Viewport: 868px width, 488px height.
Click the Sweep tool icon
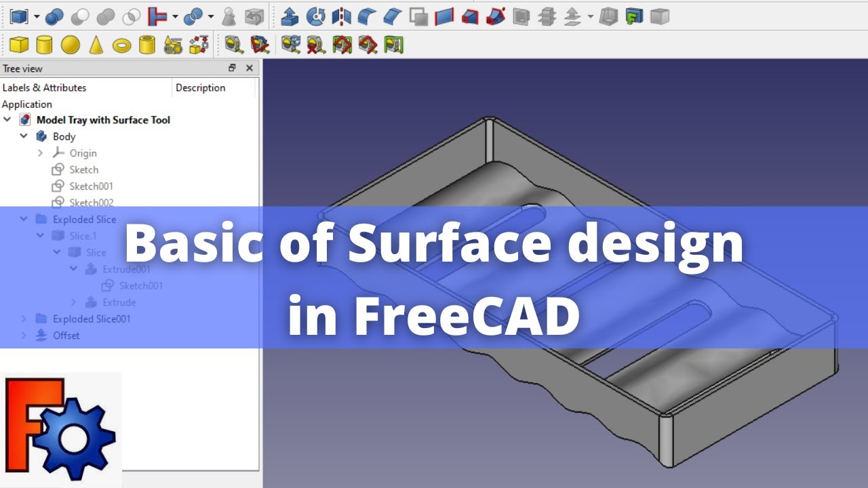click(x=496, y=16)
